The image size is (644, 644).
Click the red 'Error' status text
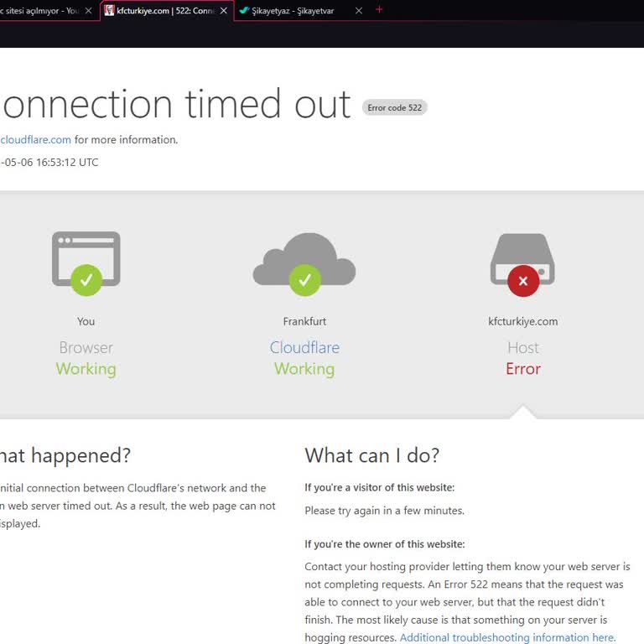click(x=523, y=369)
